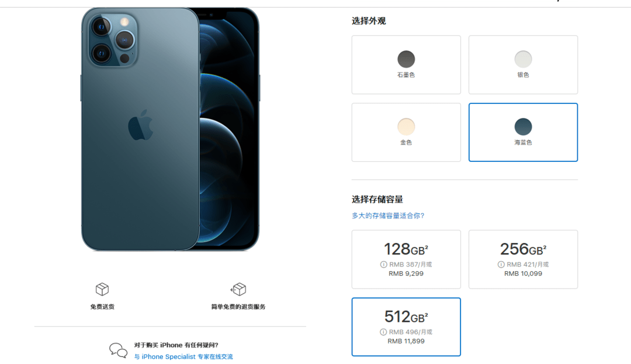Pick the 512GB storage option
This screenshot has width=631, height=364.
(406, 327)
